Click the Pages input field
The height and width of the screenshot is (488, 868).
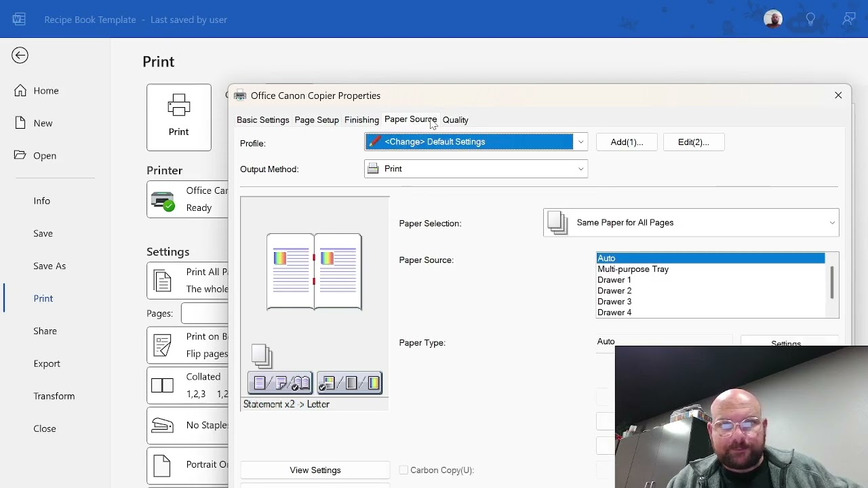205,313
